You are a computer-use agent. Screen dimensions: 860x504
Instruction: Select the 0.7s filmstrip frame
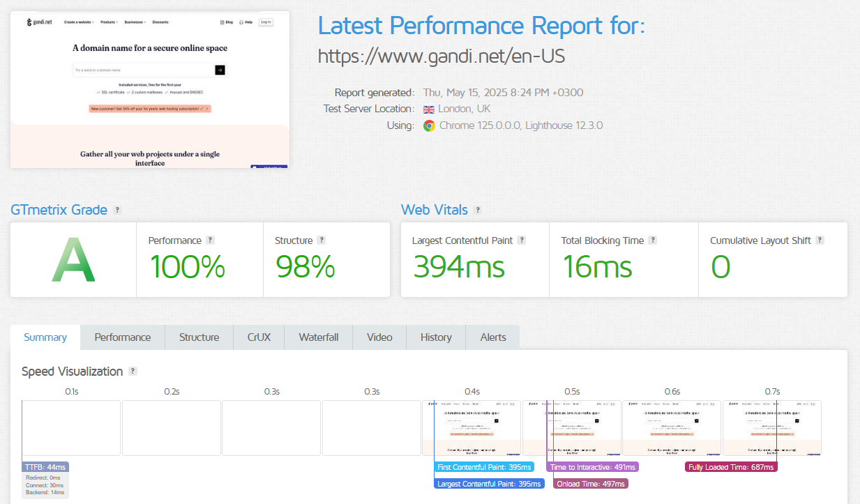(x=772, y=428)
